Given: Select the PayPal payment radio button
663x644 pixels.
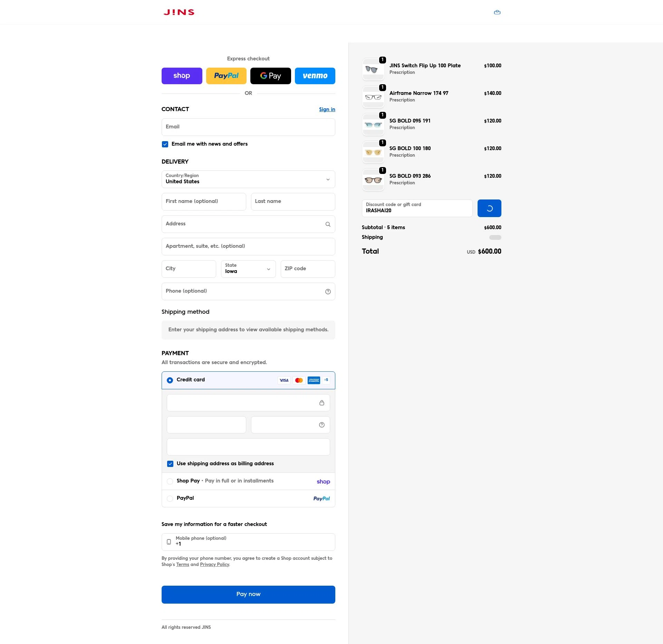Looking at the screenshot, I should (x=170, y=498).
